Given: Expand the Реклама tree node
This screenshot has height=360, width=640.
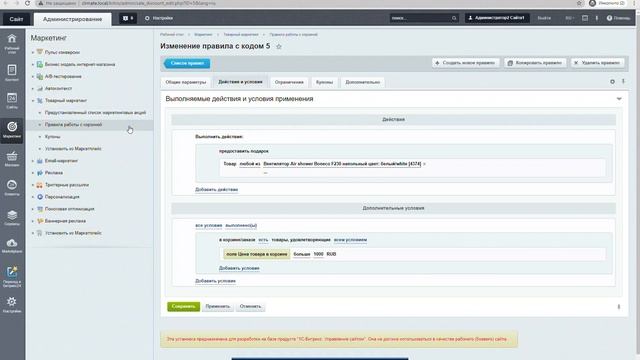Looking at the screenshot, I should tap(33, 173).
